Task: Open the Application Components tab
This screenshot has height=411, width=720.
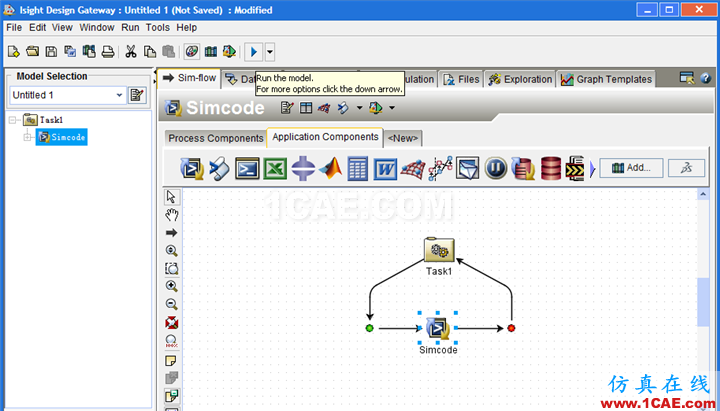Action: [325, 137]
